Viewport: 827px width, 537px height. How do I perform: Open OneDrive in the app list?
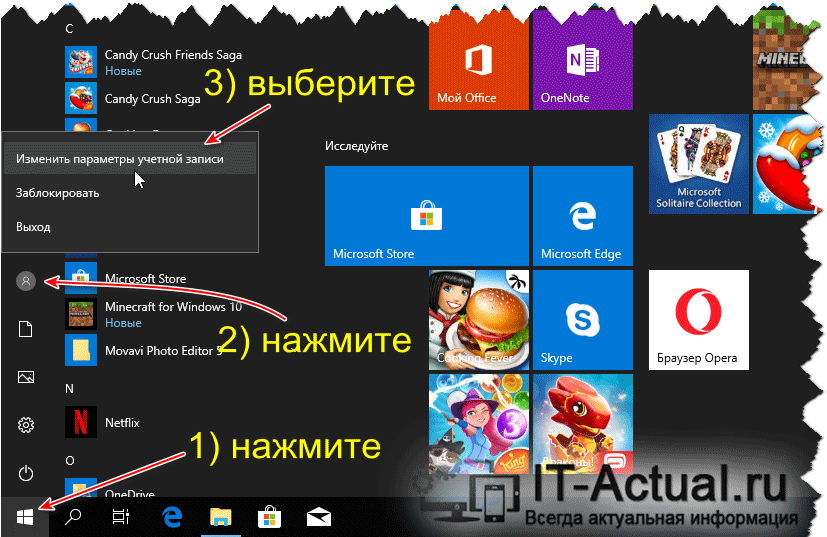[x=111, y=490]
